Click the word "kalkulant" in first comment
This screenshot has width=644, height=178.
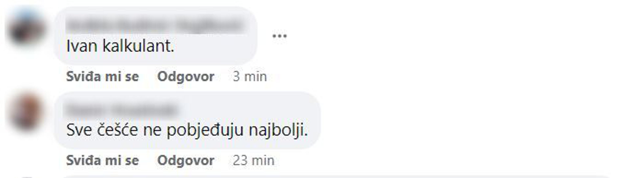coord(138,46)
